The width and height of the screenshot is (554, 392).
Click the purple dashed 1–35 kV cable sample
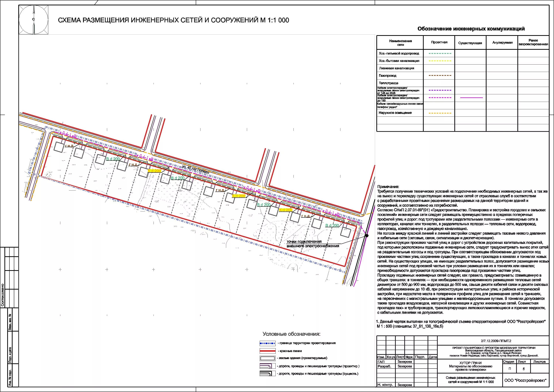[440, 90]
